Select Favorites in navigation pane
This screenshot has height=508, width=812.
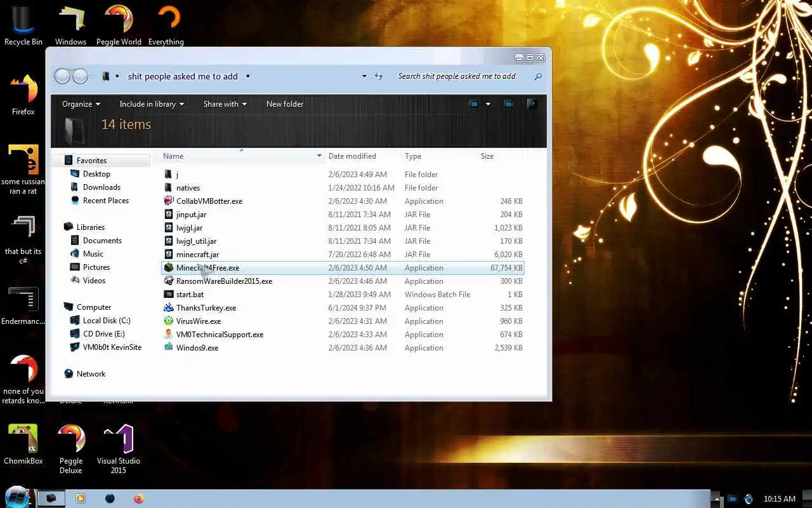(x=91, y=161)
